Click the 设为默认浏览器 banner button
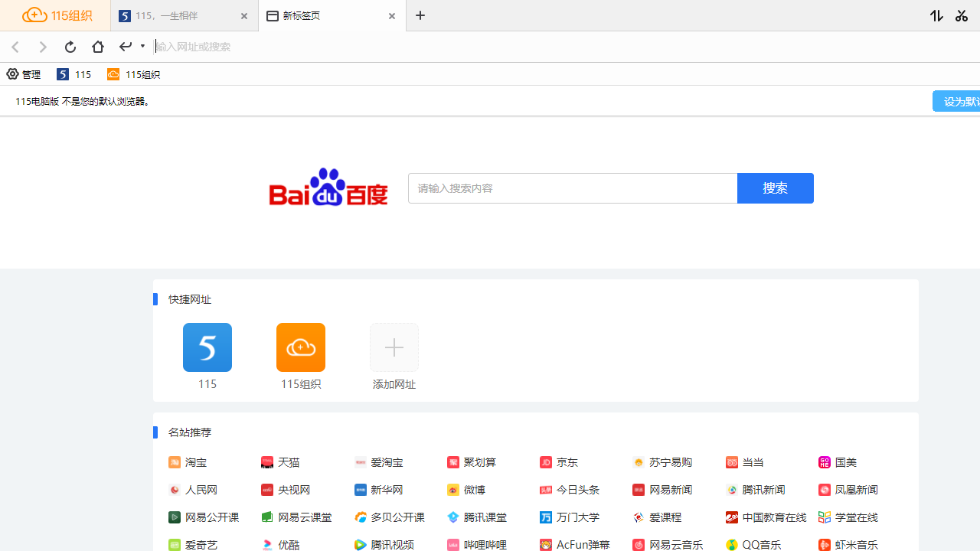The height and width of the screenshot is (551, 980). [963, 100]
